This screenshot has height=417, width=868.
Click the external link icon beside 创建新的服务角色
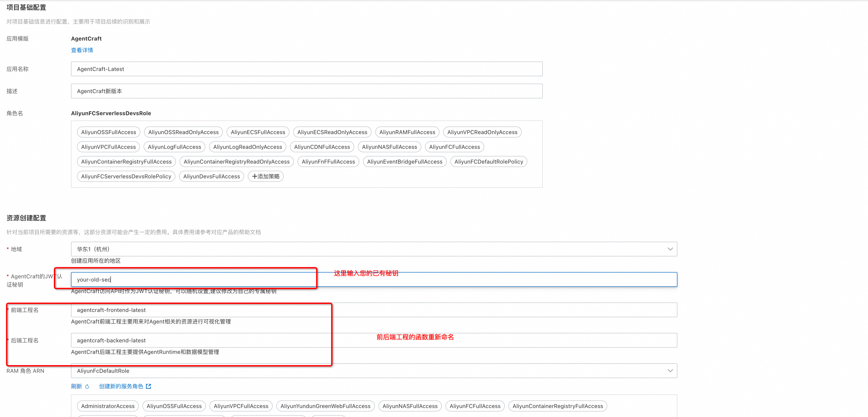149,386
